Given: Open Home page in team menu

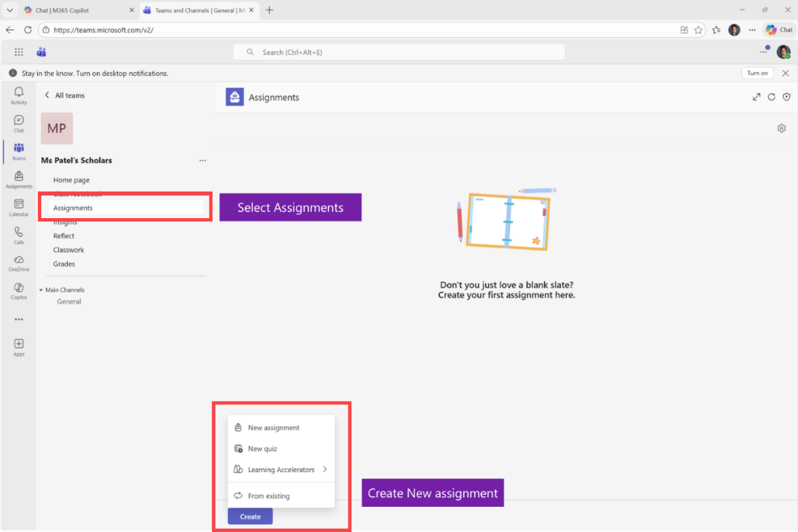Looking at the screenshot, I should click(71, 180).
